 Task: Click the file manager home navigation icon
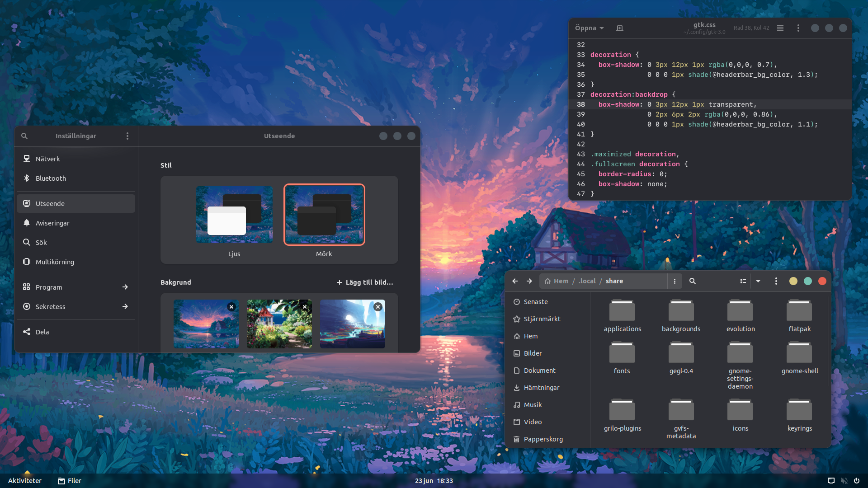click(x=546, y=281)
